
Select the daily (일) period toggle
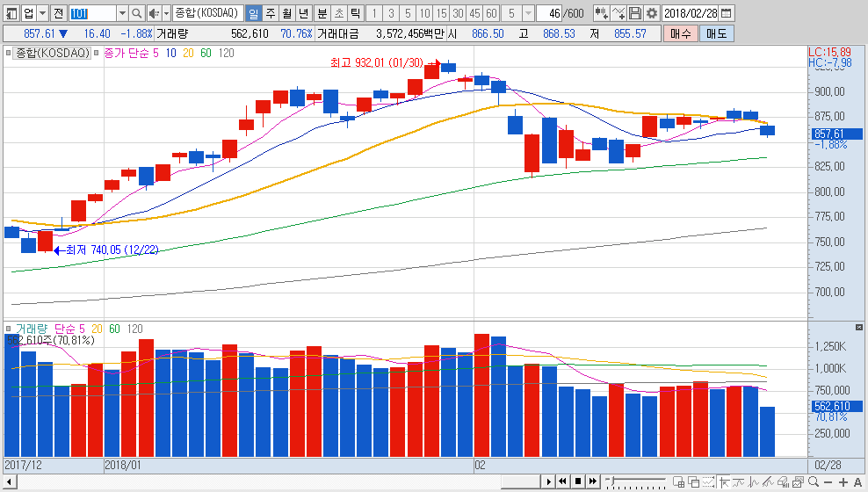[x=253, y=13]
